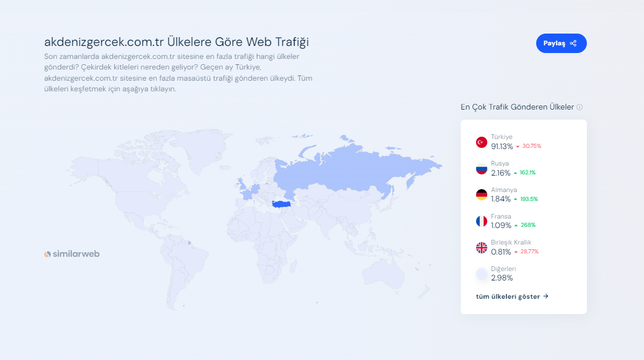Click the Türkiye 30.75% red decrease indicator
The image size is (644, 360).
[x=528, y=146]
